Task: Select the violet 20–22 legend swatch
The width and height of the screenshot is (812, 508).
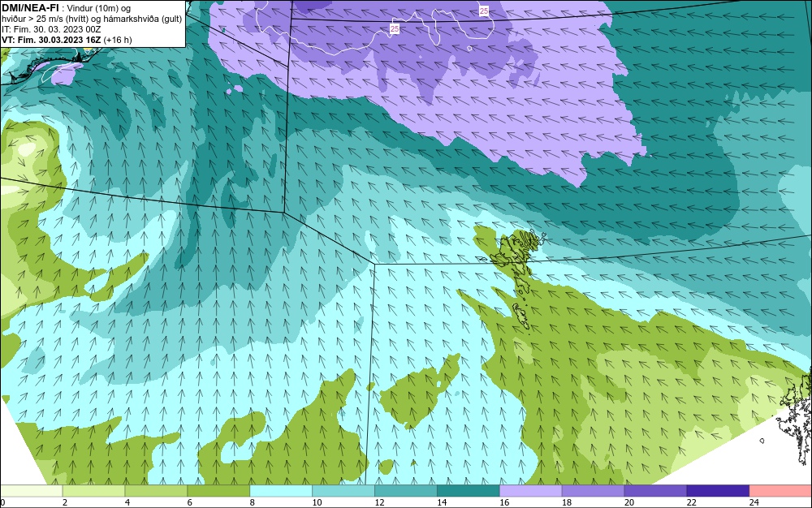Action: (x=655, y=491)
